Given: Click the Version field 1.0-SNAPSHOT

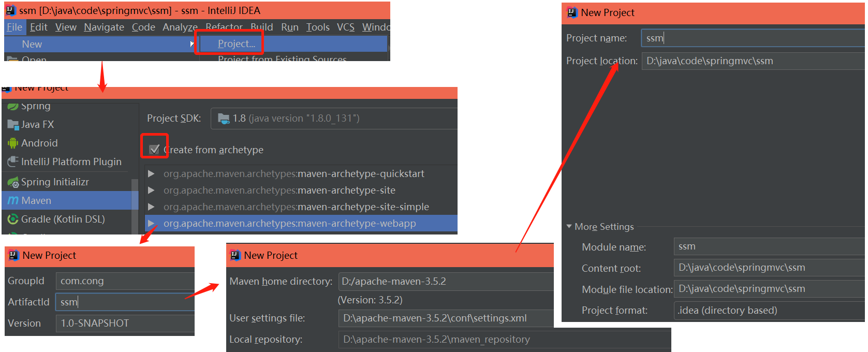Looking at the screenshot, I should [x=125, y=323].
